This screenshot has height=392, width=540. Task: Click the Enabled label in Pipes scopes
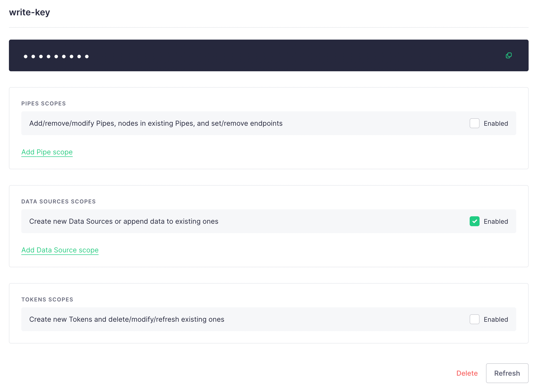(496, 123)
